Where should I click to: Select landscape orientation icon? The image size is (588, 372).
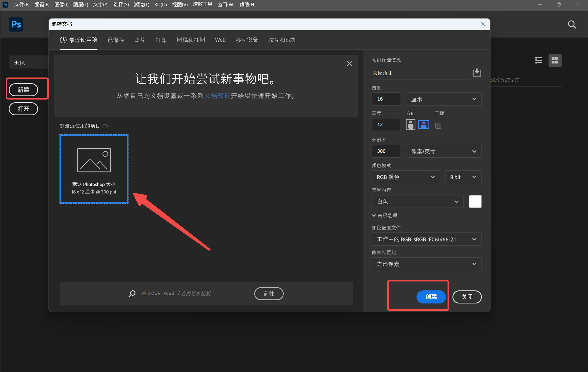[x=424, y=125]
